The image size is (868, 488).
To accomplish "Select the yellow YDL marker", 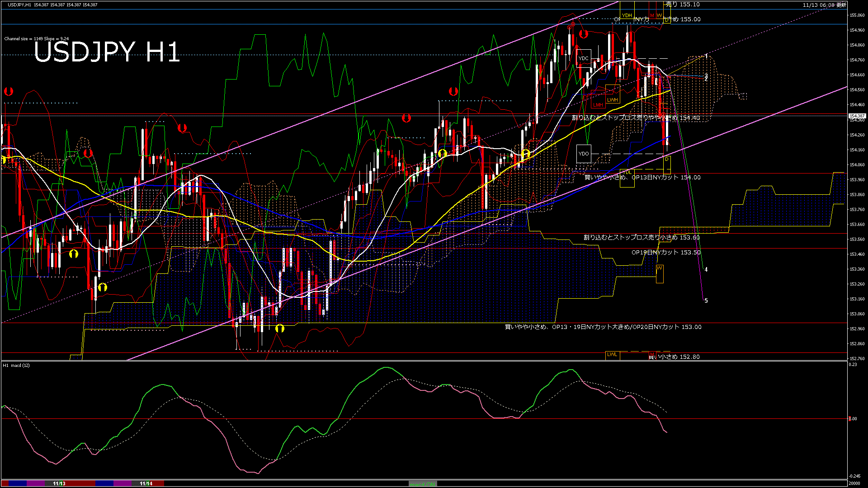I will click(627, 172).
